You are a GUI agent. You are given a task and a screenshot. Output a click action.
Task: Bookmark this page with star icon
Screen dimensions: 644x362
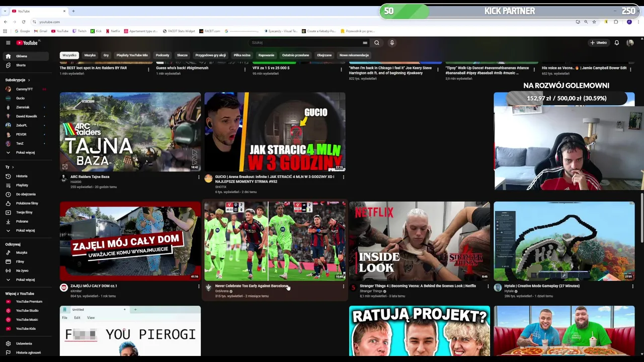(594, 22)
